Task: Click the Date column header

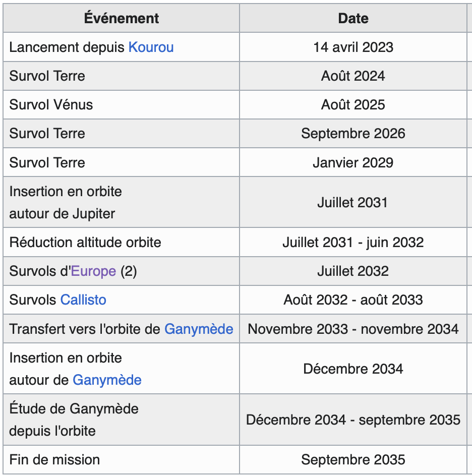Action: 353,19
